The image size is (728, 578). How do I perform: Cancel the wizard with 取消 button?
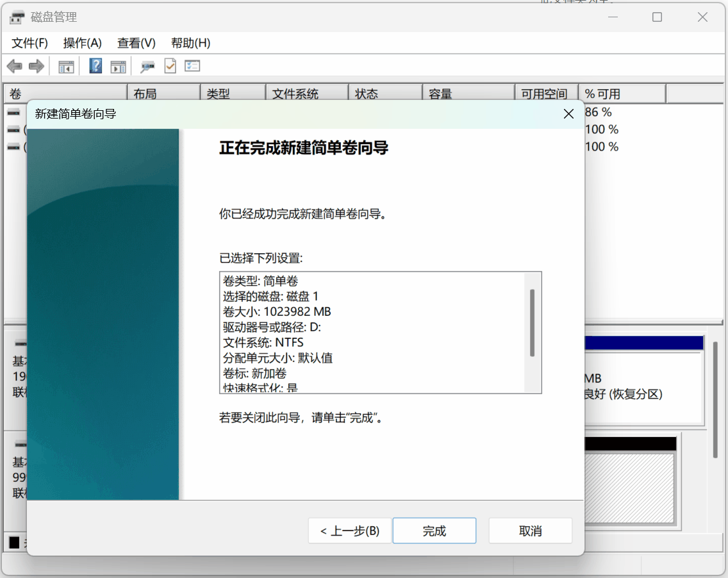pyautogui.click(x=530, y=531)
